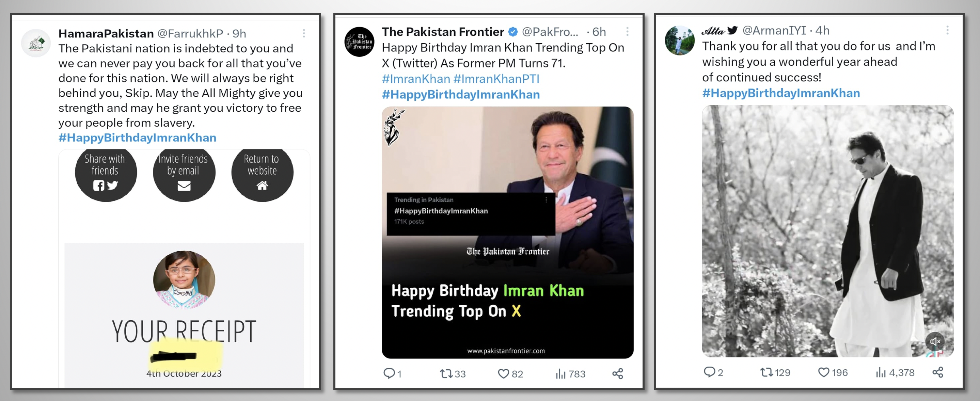This screenshot has height=401, width=980.
Task: Open The Pakistan Frontier profile avatar
Action: pos(360,42)
